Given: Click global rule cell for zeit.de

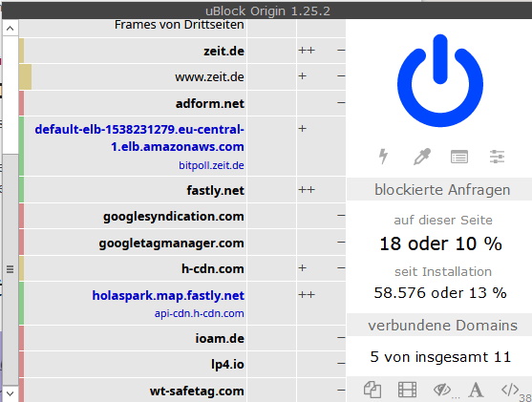Looking at the screenshot, I should 271,51.
